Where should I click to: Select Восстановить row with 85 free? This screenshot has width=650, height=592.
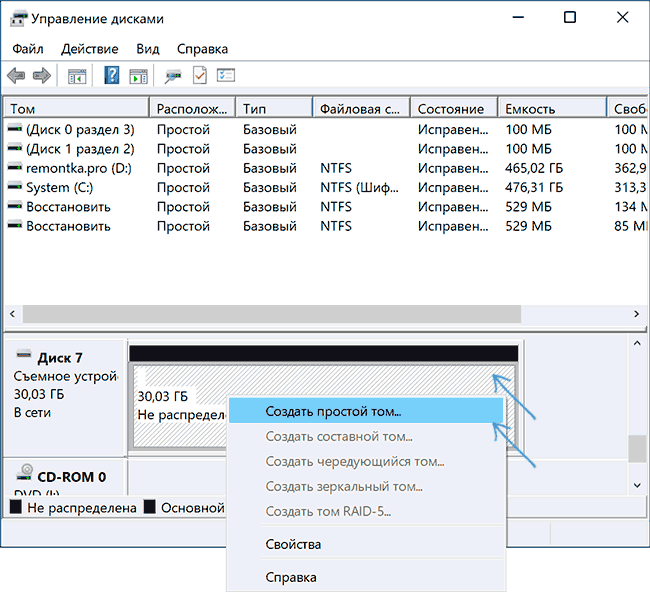pos(325,226)
